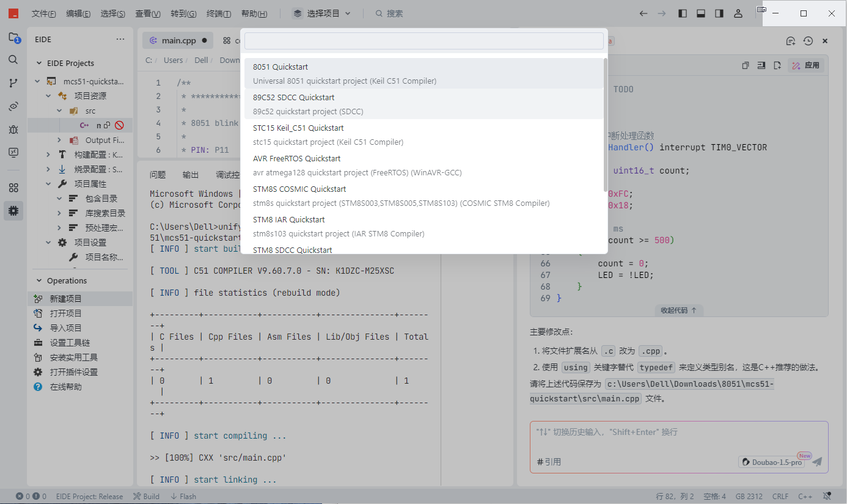Click the 应用 apply button on code block
This screenshot has height=504, width=847.
pos(805,65)
